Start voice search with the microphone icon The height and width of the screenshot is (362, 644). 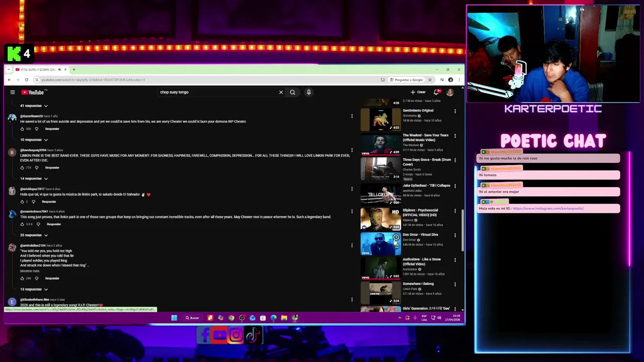(309, 93)
